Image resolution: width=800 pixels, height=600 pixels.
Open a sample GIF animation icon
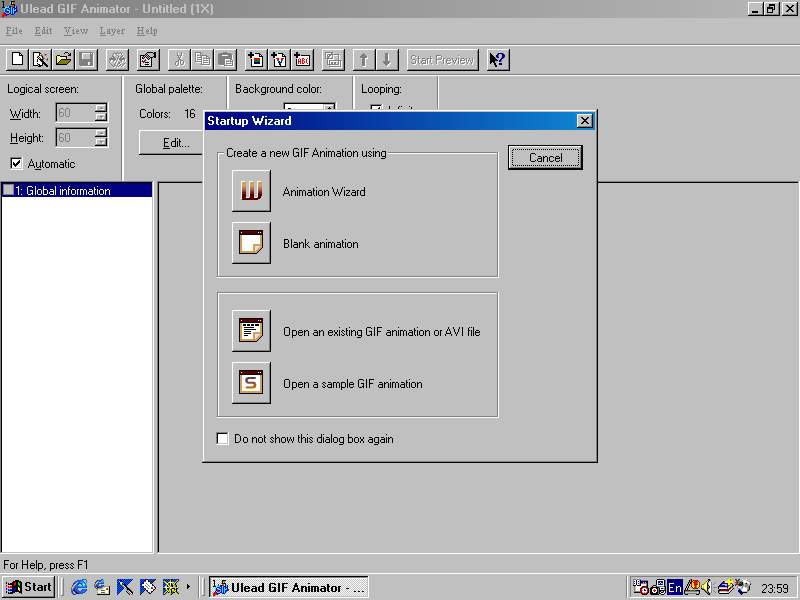pos(251,383)
